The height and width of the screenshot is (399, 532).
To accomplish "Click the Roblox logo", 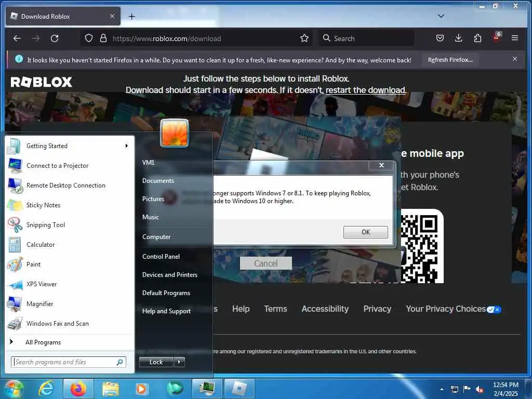I will (42, 82).
